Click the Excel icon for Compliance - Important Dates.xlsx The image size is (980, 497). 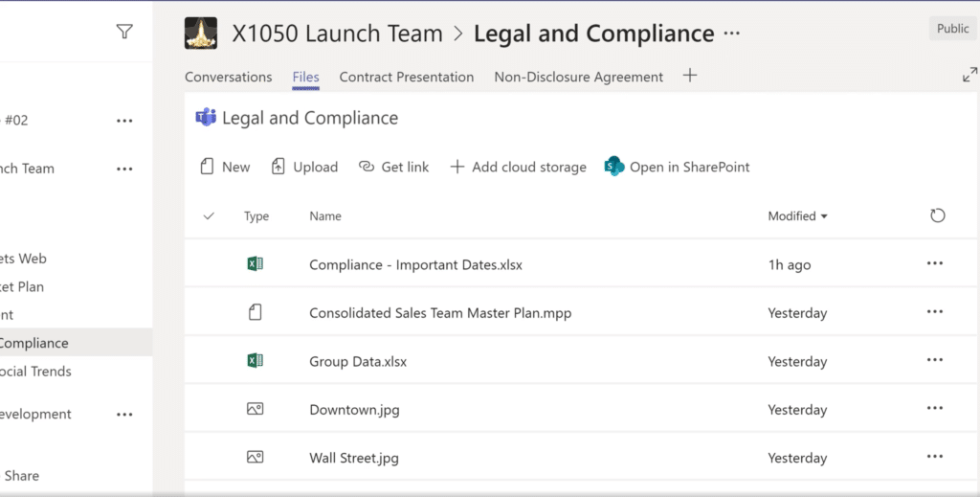pyautogui.click(x=255, y=263)
